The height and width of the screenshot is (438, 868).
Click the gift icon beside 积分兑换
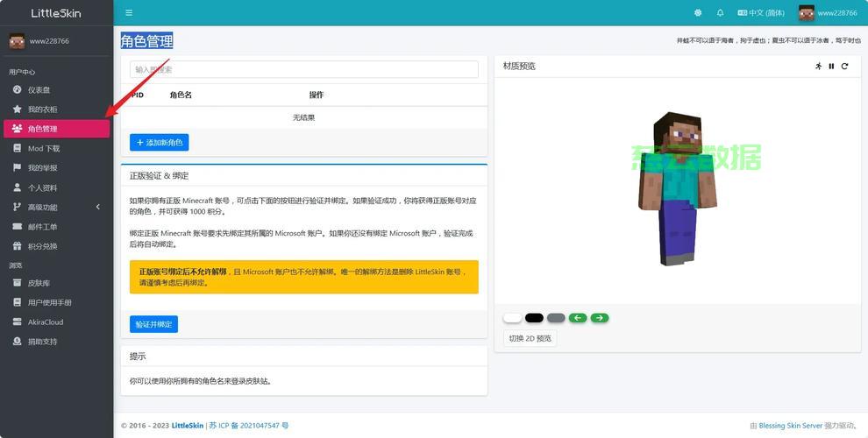point(18,246)
